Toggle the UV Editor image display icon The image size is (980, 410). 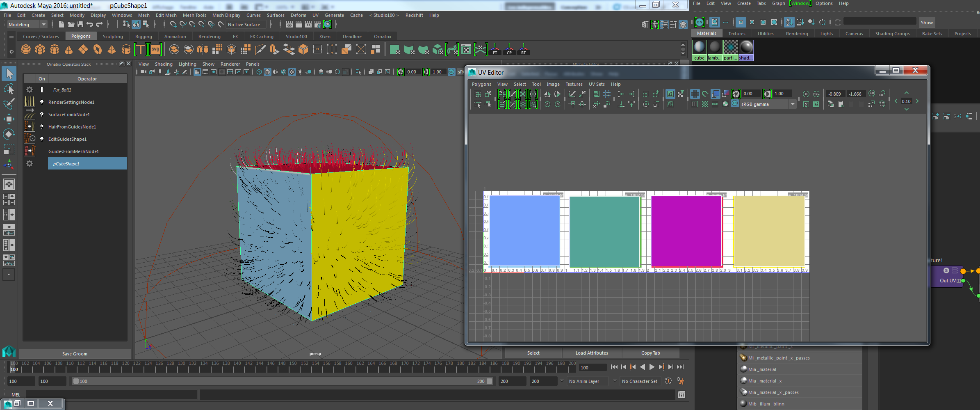(x=670, y=94)
